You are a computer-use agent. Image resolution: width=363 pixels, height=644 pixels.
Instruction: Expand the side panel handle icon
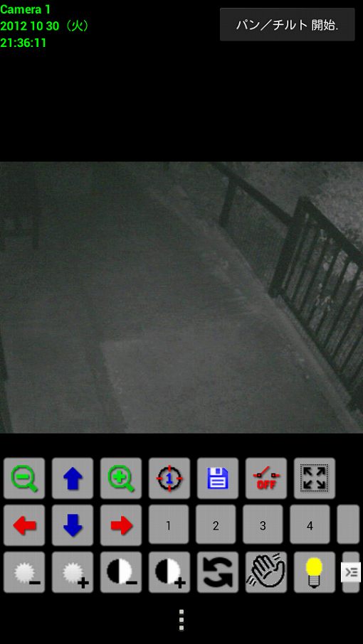(351, 572)
